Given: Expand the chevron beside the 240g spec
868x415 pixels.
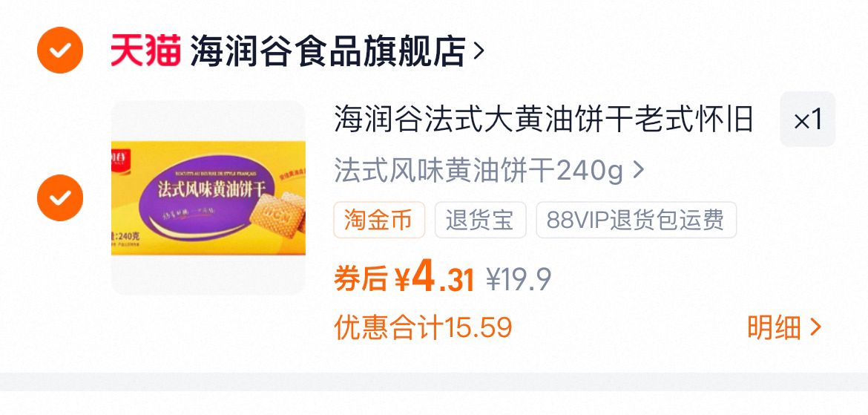Looking at the screenshot, I should [x=638, y=170].
